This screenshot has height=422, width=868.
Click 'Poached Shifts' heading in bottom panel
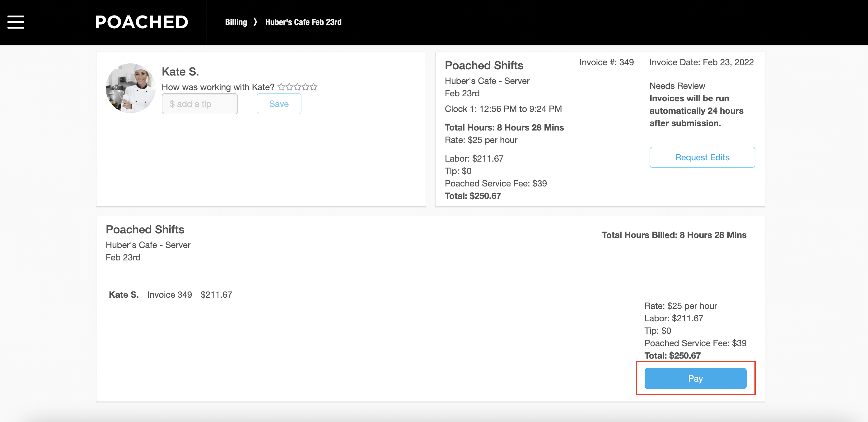[x=145, y=230]
